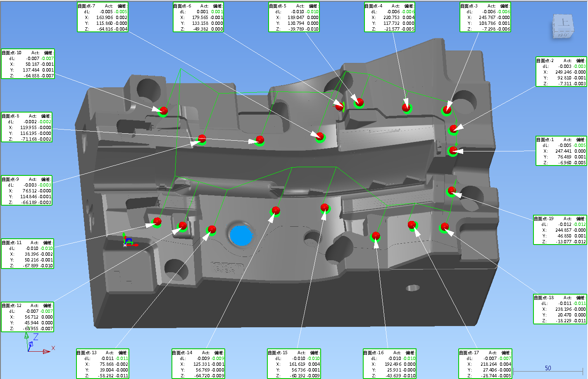
Task: Click the X value 119.955 in 曲面点-8
Action: click(x=29, y=127)
